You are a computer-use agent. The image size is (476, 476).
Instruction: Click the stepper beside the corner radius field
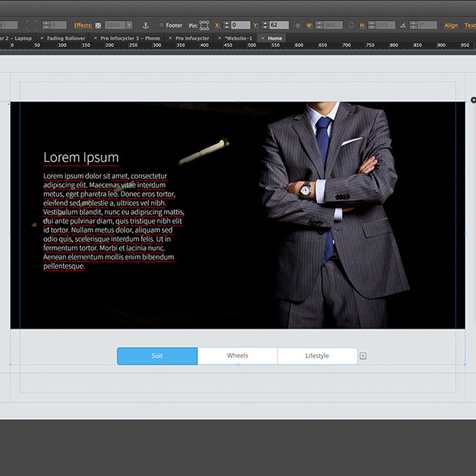tap(46, 25)
